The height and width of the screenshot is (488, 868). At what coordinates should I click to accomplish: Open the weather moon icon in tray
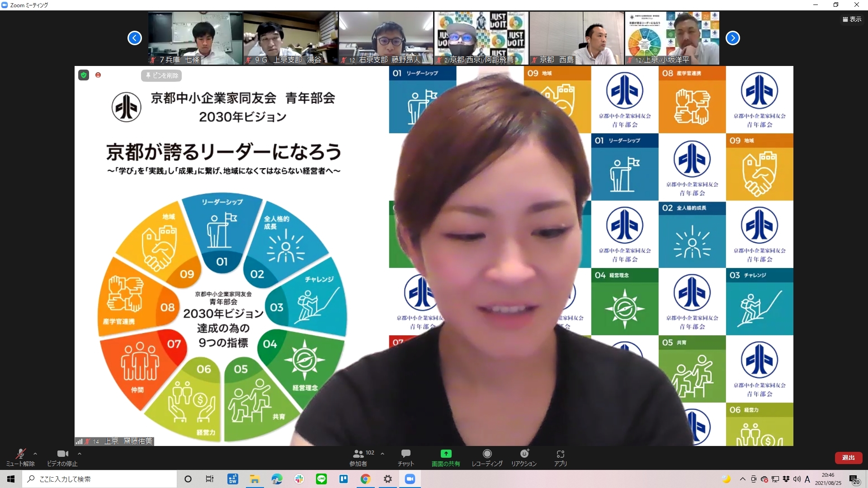[726, 479]
